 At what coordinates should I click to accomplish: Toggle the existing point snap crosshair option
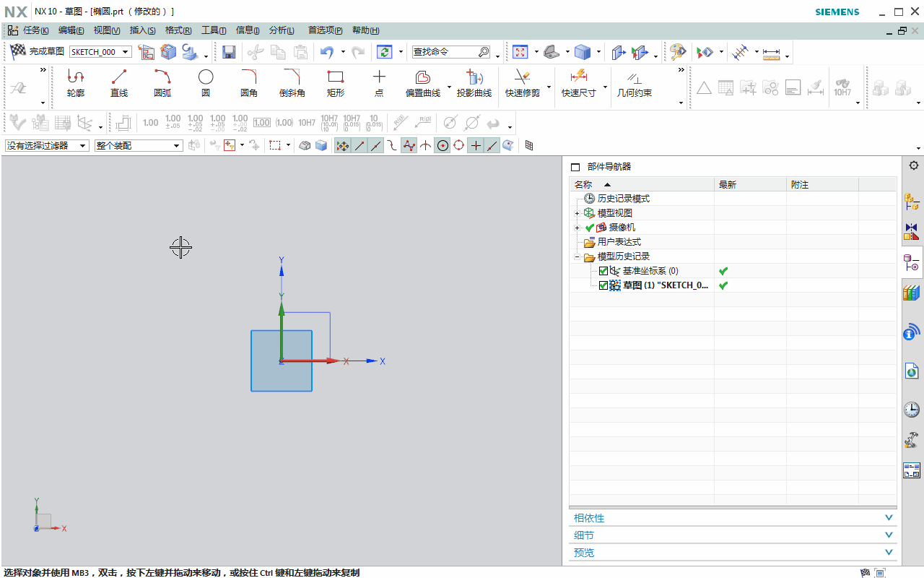pyautogui.click(x=475, y=145)
